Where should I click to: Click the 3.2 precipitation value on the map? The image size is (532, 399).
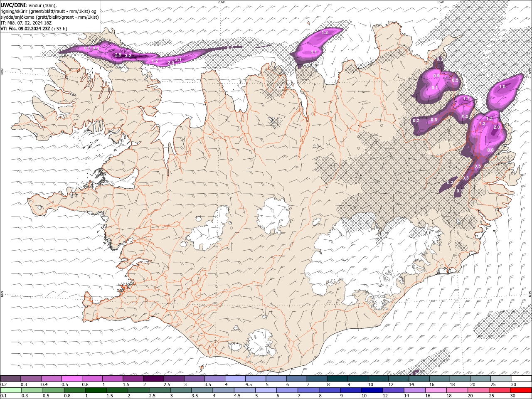coord(128,56)
